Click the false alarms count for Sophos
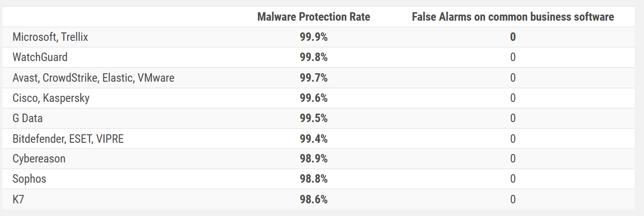The image size is (644, 216). [513, 179]
